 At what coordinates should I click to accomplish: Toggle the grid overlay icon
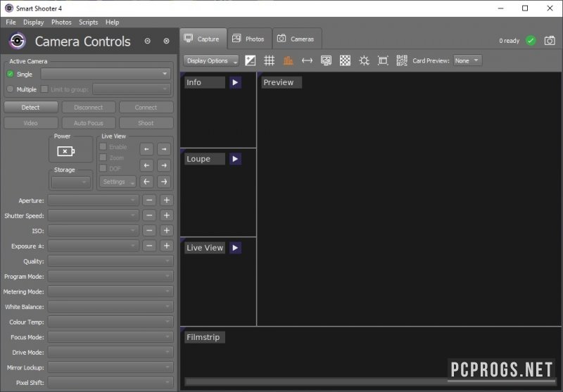[270, 61]
